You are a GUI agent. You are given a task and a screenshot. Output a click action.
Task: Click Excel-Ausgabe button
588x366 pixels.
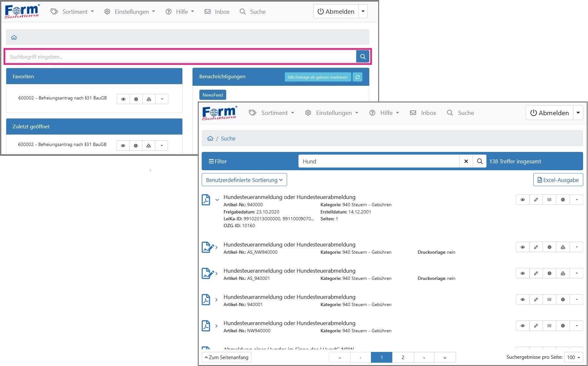click(x=558, y=180)
